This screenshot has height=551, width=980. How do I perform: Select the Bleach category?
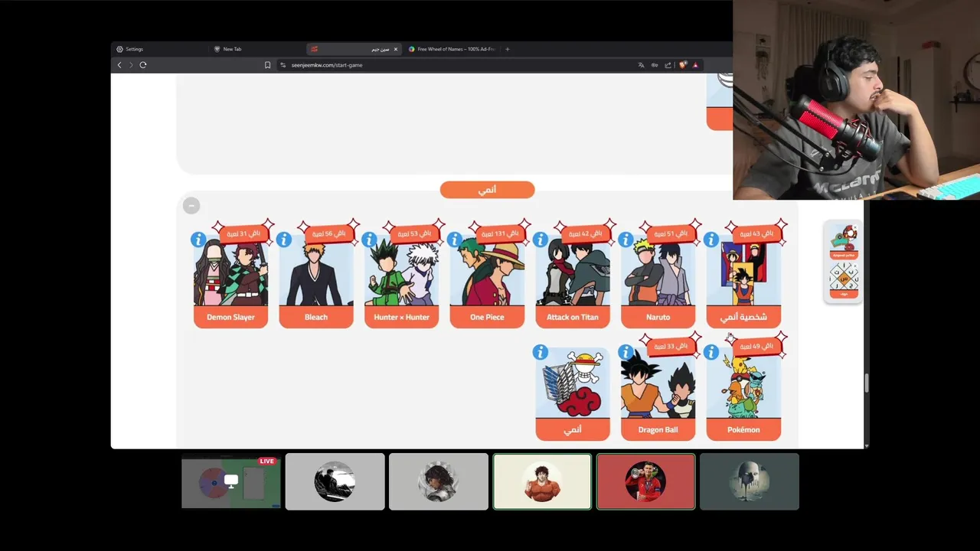click(x=316, y=282)
